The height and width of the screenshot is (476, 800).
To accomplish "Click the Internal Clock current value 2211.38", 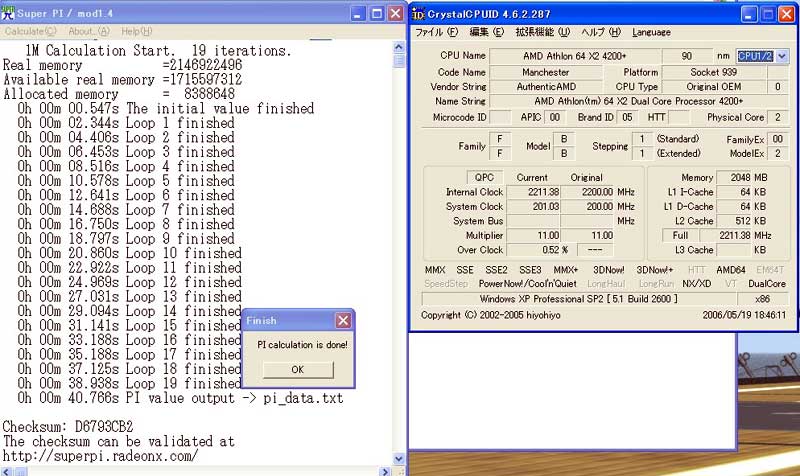I will pos(533,192).
